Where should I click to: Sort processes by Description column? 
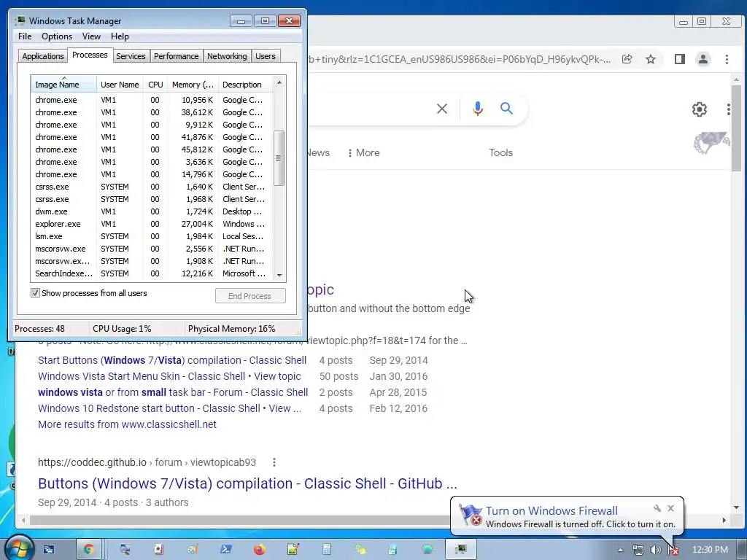click(246, 85)
